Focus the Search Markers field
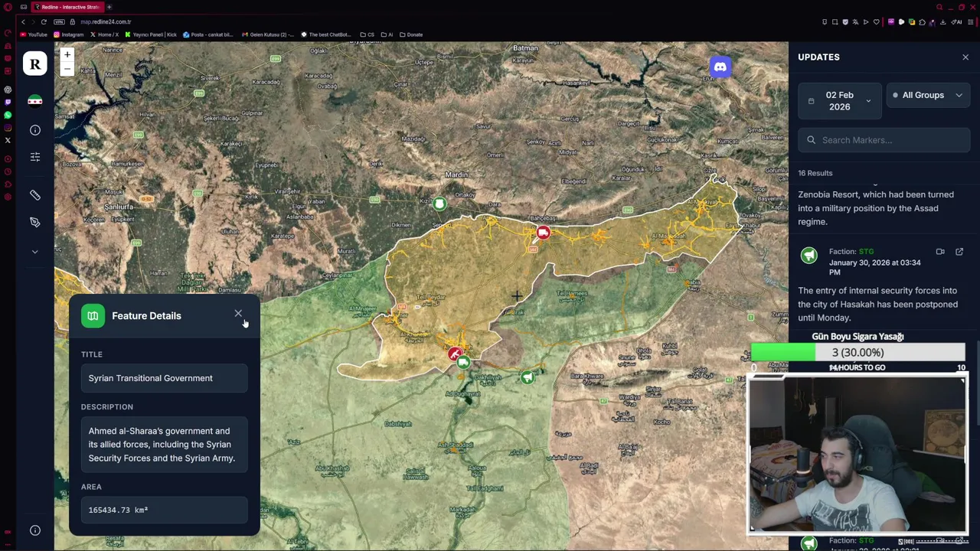 point(884,140)
